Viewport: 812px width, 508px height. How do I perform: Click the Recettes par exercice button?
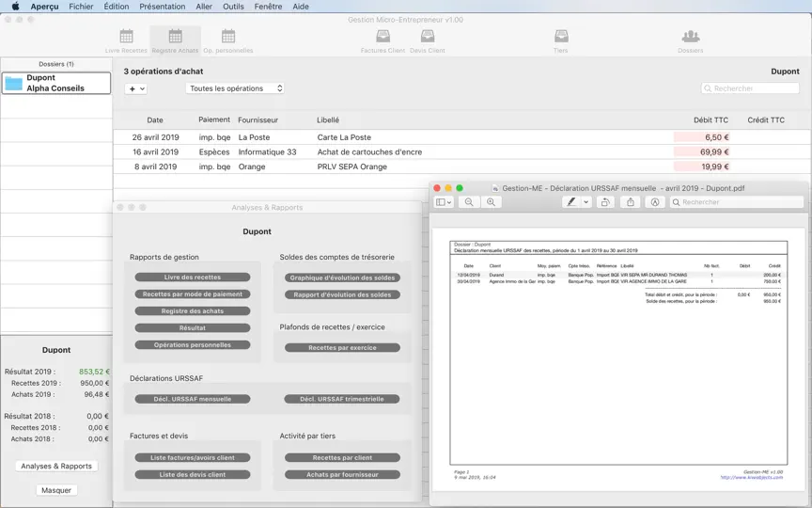342,348
